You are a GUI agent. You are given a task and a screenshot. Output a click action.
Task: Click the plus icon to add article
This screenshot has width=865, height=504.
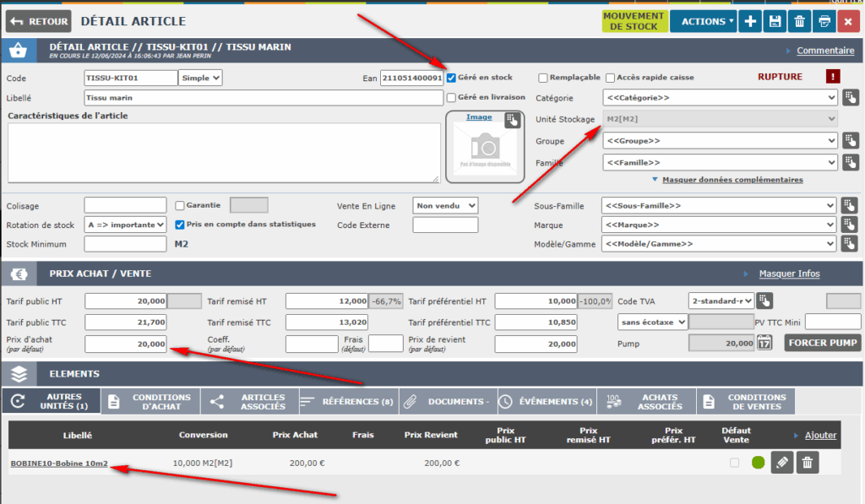coord(750,21)
